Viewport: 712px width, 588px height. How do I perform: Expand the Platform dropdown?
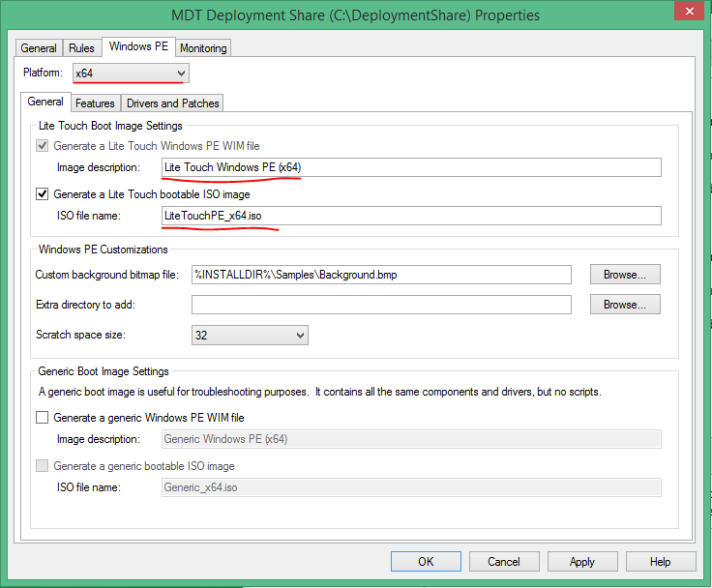[180, 73]
